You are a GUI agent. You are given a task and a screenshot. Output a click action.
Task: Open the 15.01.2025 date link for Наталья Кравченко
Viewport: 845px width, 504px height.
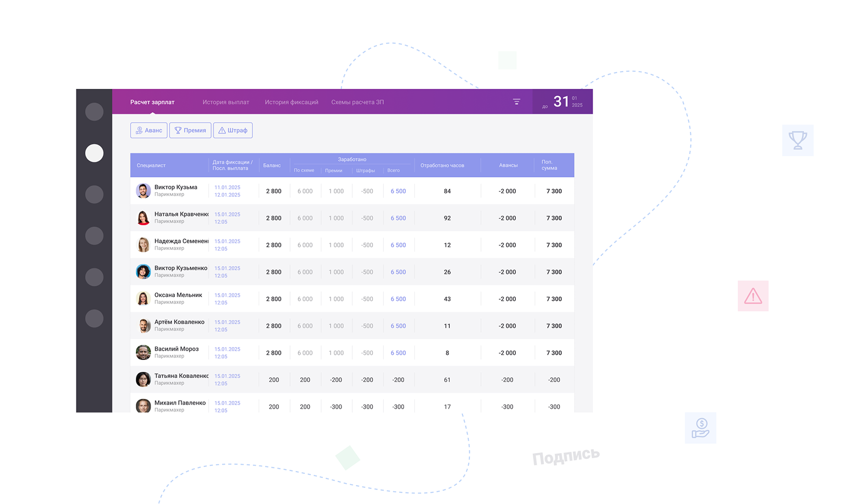click(x=227, y=214)
